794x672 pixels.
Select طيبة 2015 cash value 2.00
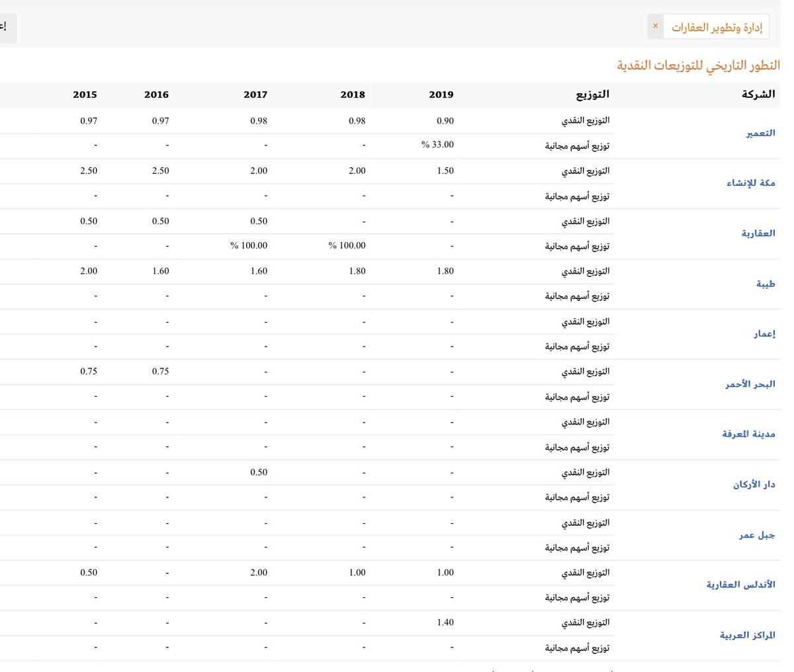[x=89, y=271]
